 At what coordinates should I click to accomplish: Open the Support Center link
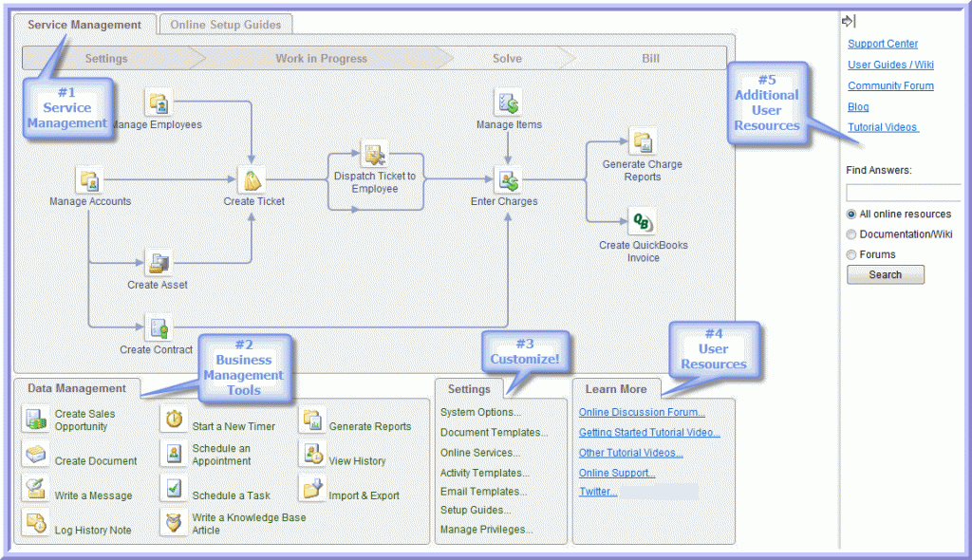[x=883, y=44]
